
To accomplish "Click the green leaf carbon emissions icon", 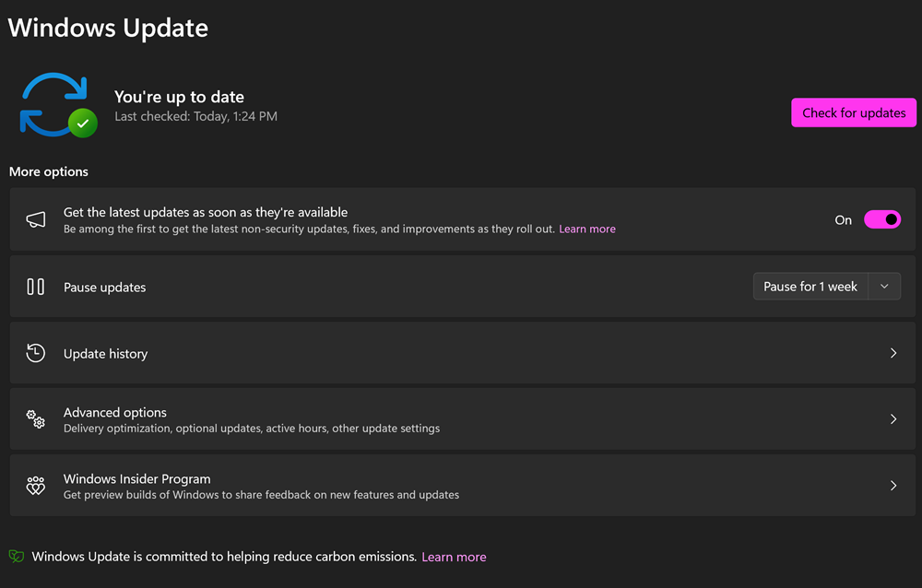I will tap(17, 557).
